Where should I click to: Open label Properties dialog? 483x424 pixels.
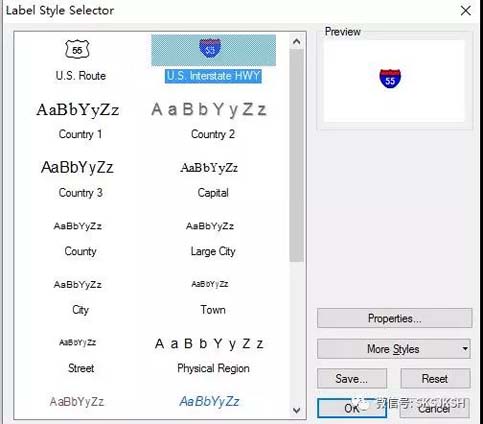tap(395, 318)
